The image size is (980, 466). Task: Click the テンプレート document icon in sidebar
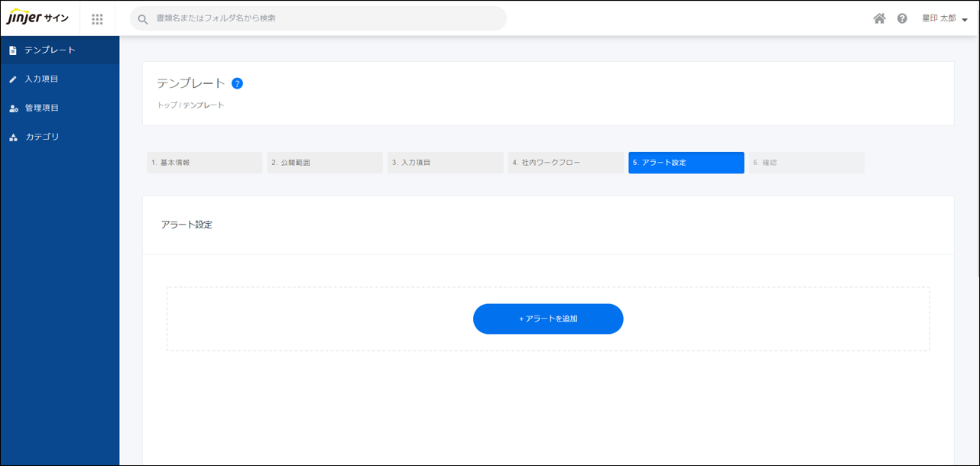13,50
